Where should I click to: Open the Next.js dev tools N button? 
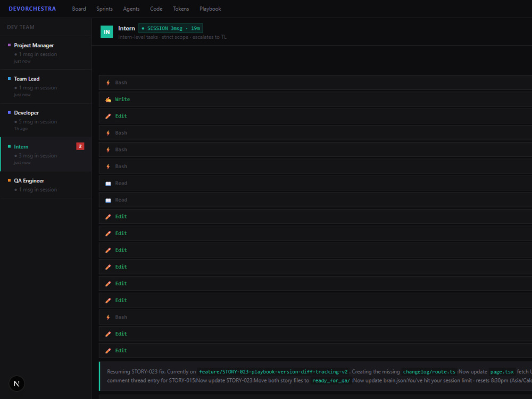(16, 384)
